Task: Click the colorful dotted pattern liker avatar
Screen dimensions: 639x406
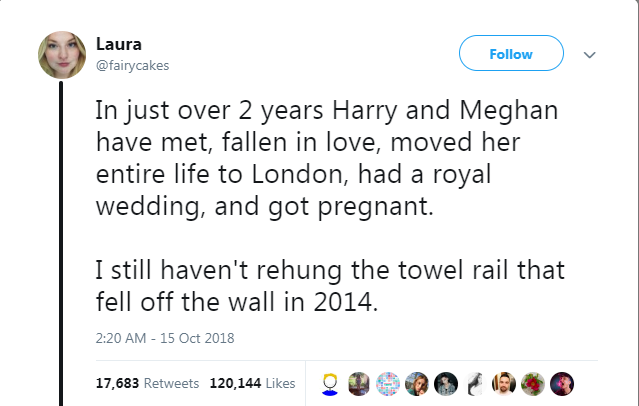Action: (389, 383)
